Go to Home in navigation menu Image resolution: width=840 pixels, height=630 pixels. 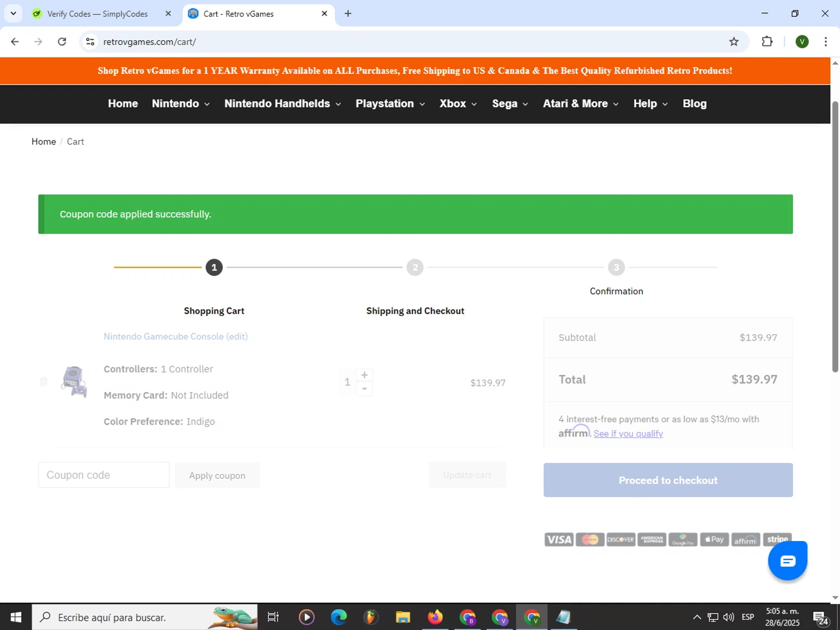pos(123,104)
